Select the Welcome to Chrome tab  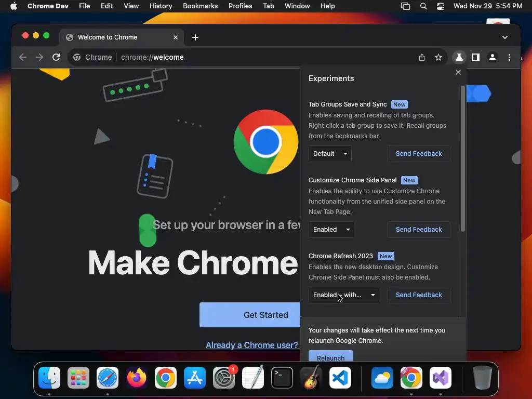[122, 37]
